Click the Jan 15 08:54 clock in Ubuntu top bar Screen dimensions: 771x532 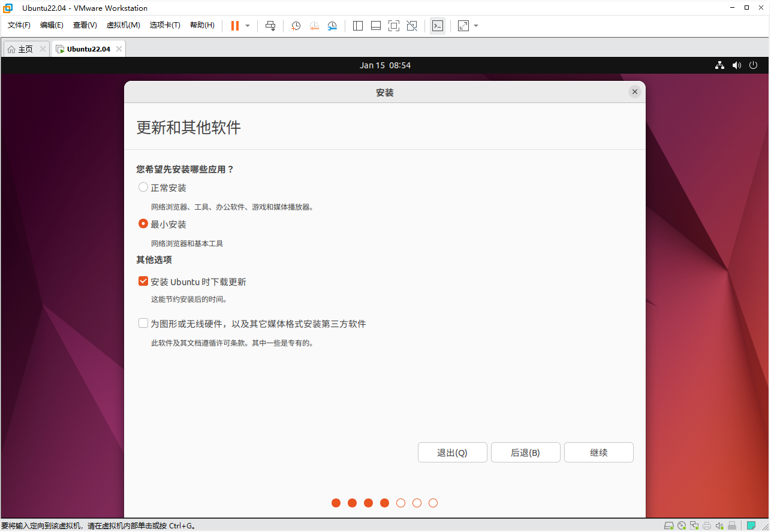pyautogui.click(x=385, y=65)
